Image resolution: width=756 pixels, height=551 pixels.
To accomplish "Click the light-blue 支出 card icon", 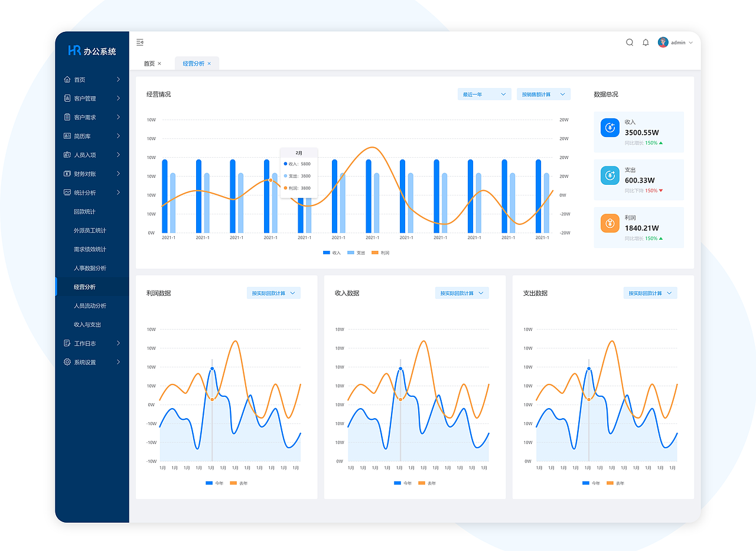I will tap(610, 175).
